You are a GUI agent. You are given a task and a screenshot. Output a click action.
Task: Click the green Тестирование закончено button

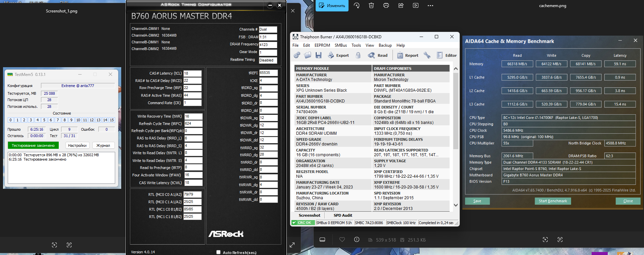[33, 145]
